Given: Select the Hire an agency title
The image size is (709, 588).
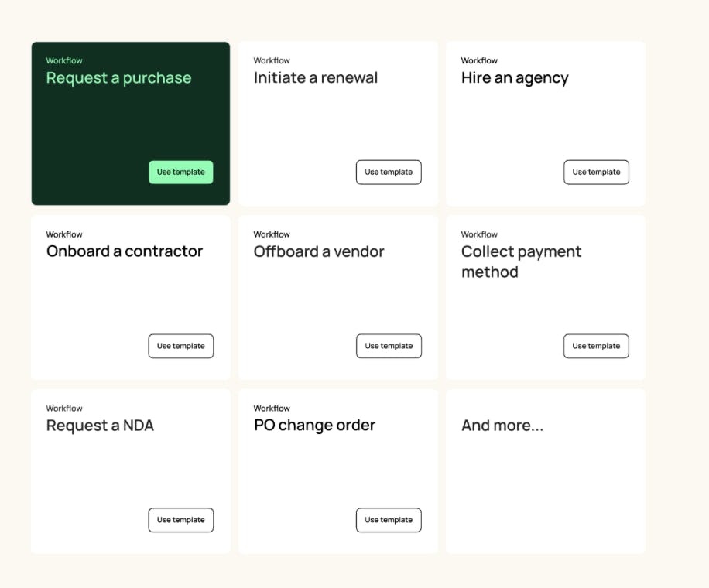Looking at the screenshot, I should [x=515, y=78].
